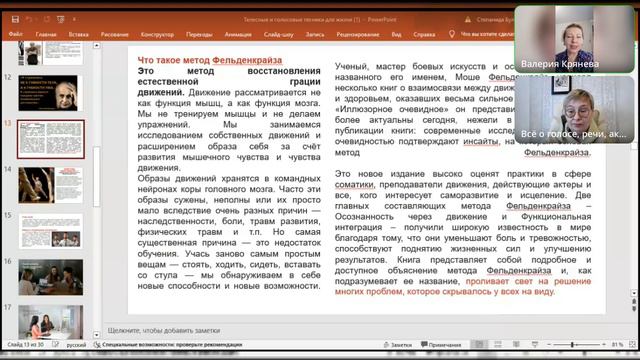Open the Переходы ribbon tab
This screenshot has width=640, height=360.
[x=199, y=34]
